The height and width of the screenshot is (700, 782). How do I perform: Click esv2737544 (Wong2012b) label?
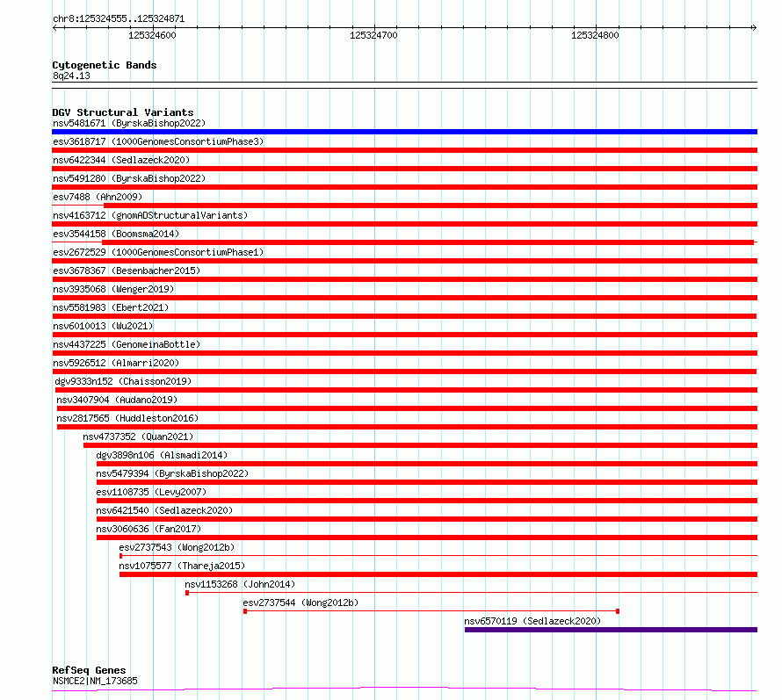pyautogui.click(x=300, y=603)
